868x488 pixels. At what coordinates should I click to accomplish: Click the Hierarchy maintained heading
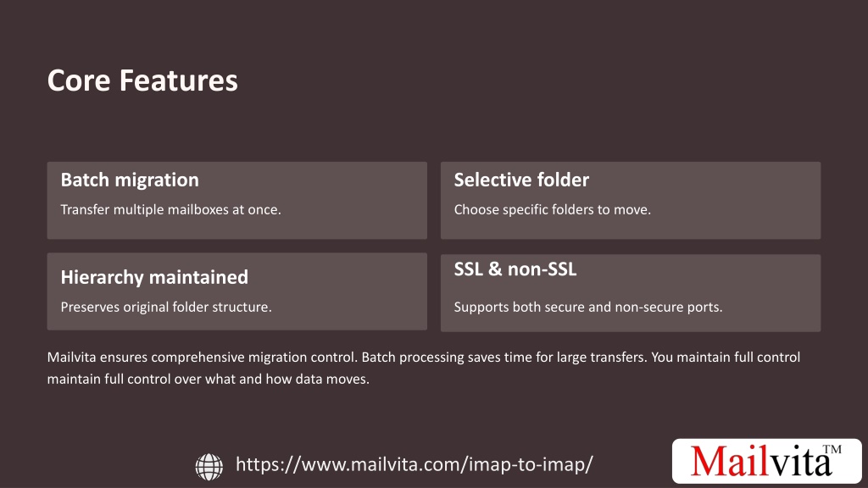[154, 277]
